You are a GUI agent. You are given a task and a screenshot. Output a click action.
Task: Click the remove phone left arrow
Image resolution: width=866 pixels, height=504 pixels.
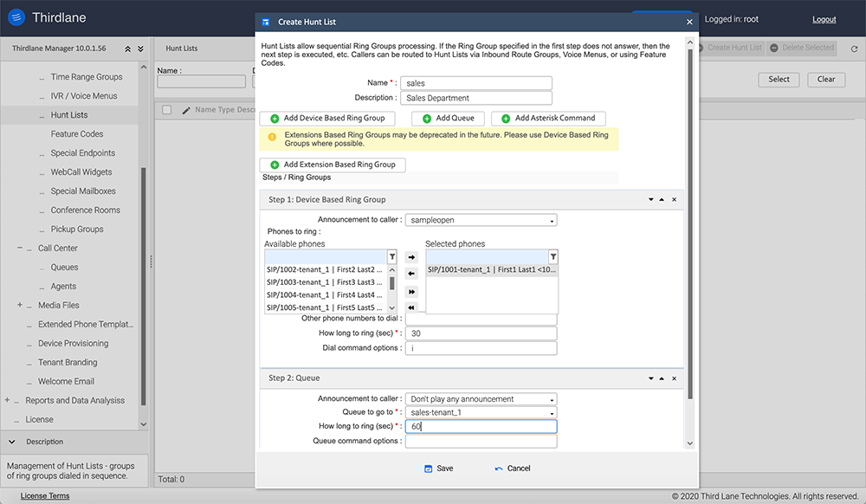411,274
